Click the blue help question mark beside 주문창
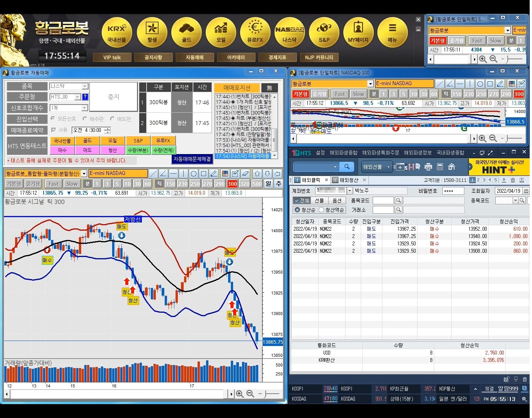The height and width of the screenshot is (418, 532). (x=85, y=97)
